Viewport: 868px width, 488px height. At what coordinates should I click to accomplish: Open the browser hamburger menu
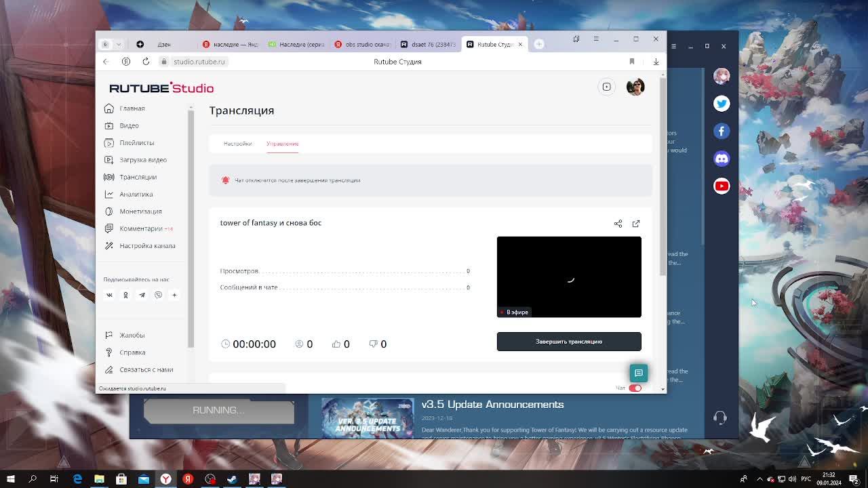coord(596,39)
